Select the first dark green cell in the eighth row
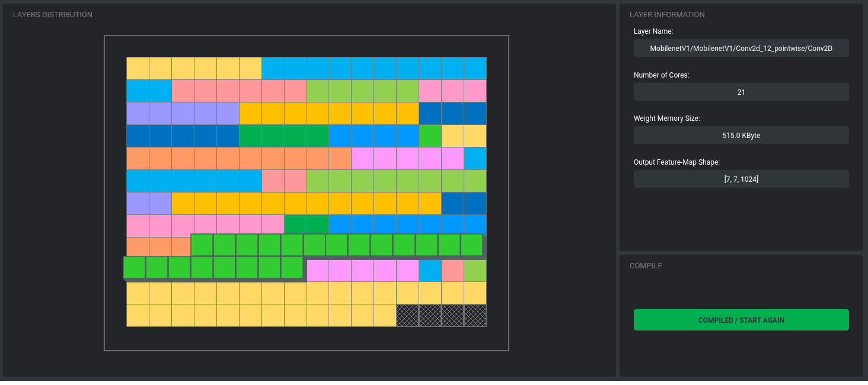Viewport: 868px width, 385px height. point(295,225)
